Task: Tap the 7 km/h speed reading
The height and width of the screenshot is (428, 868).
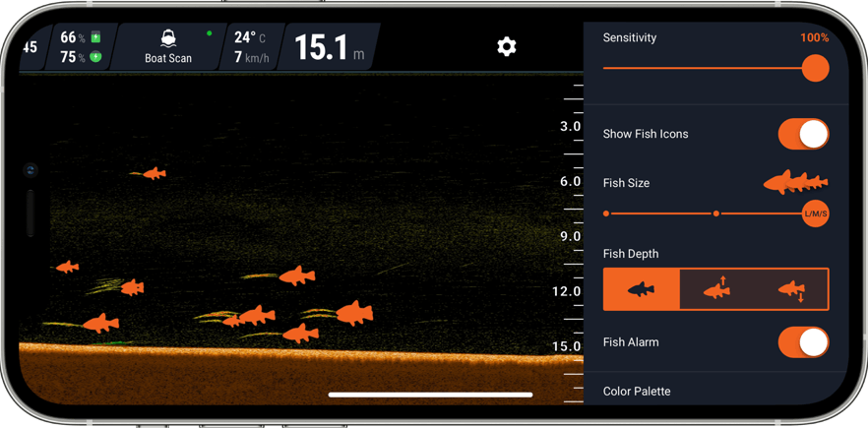Action: click(252, 56)
